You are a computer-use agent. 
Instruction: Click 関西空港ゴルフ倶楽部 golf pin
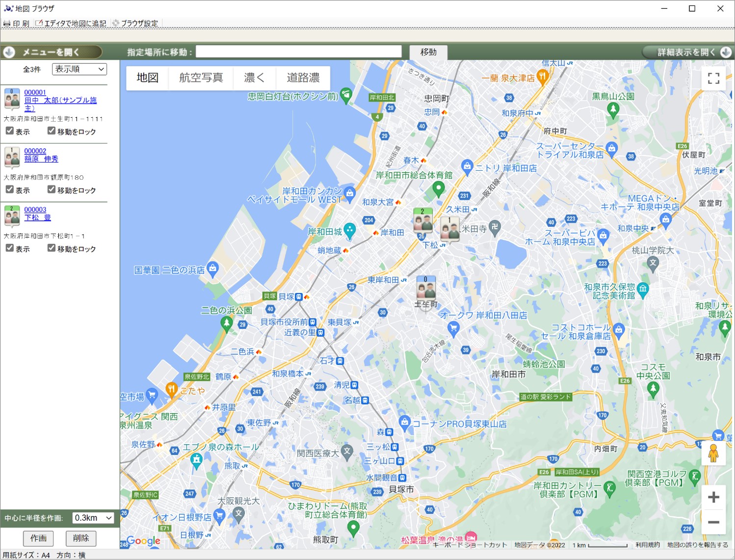click(694, 476)
